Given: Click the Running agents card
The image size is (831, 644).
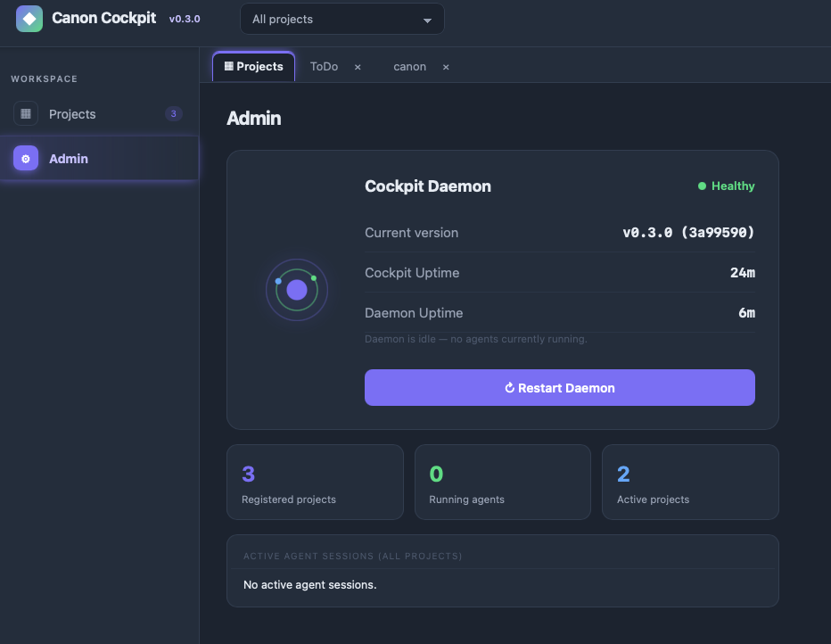Looking at the screenshot, I should [x=502, y=482].
